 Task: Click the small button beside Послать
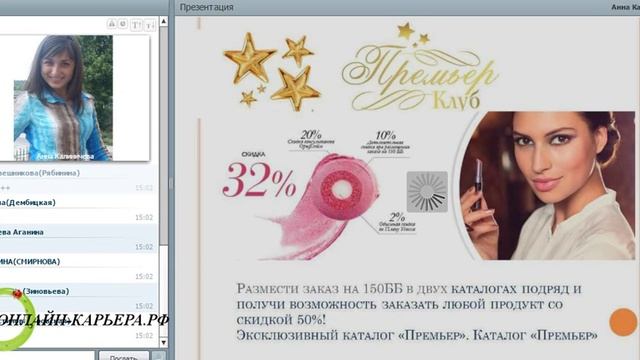tap(158, 356)
